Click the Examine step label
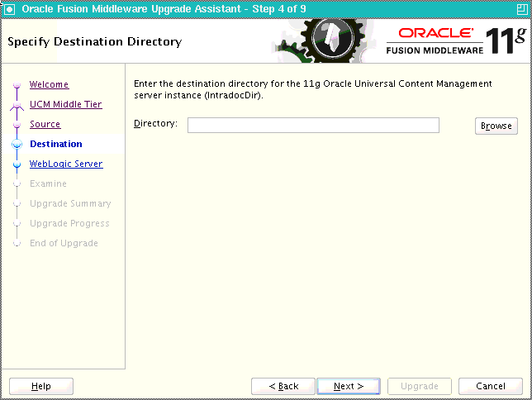This screenshot has width=532, height=400. (48, 183)
